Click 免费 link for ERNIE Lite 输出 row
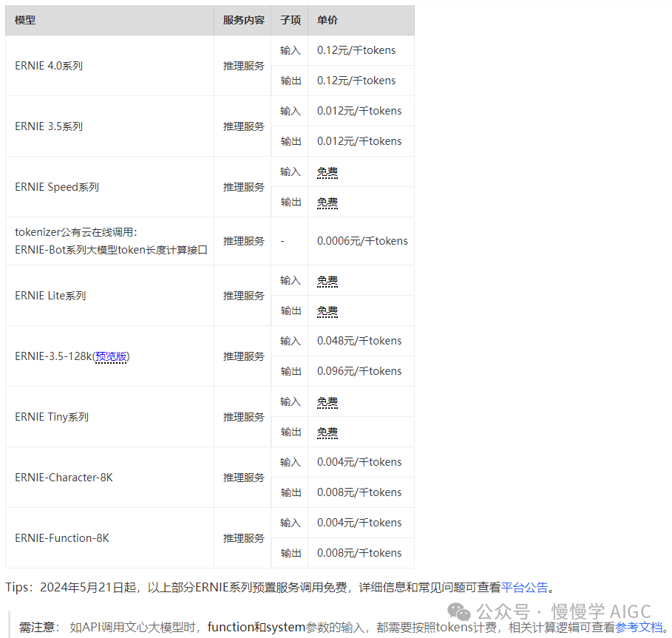Image resolution: width=672 pixels, height=638 pixels. coord(327,310)
